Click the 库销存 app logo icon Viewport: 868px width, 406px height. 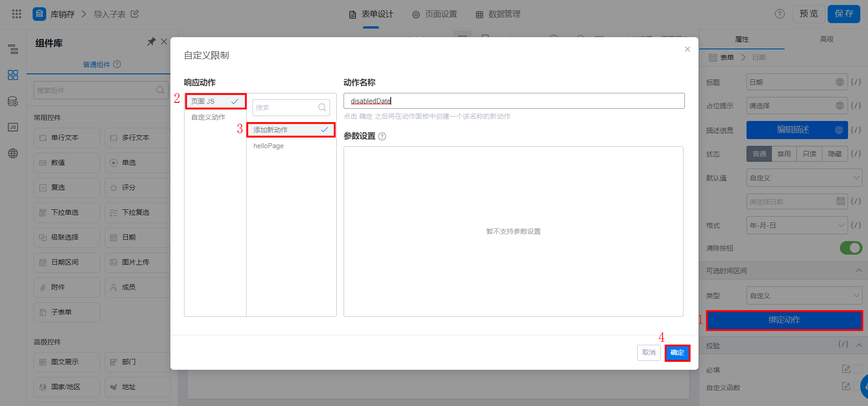point(39,14)
